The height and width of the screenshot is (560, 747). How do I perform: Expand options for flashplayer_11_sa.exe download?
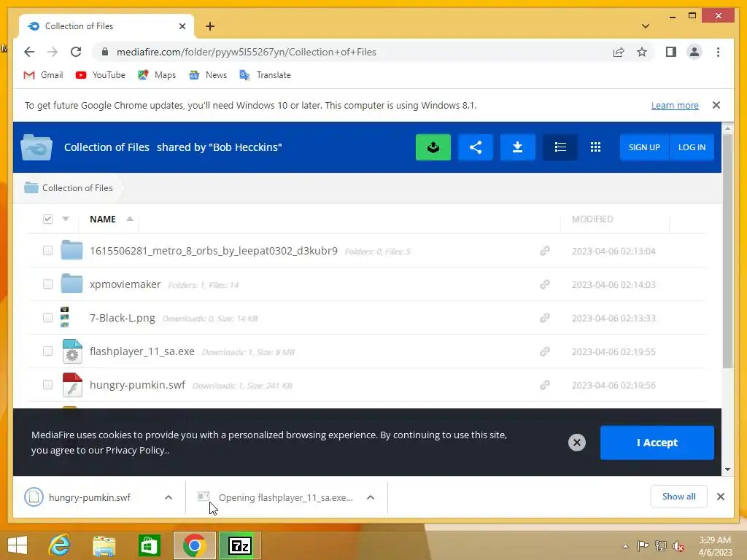[371, 497]
